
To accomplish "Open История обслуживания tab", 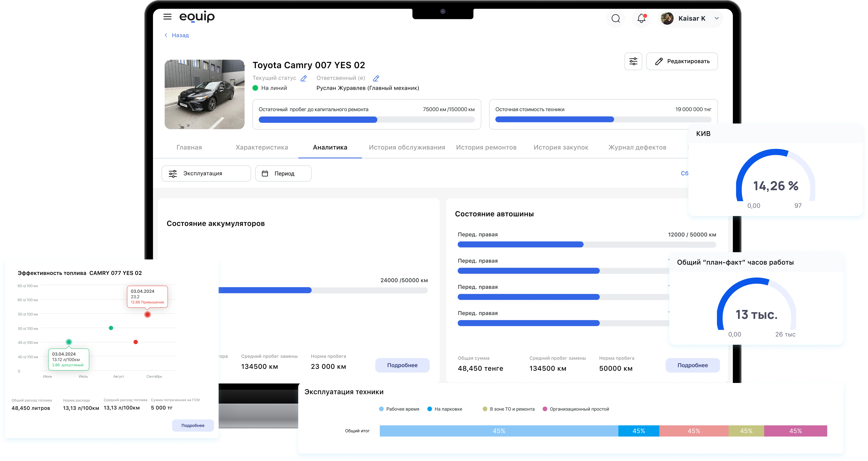I will pos(407,147).
